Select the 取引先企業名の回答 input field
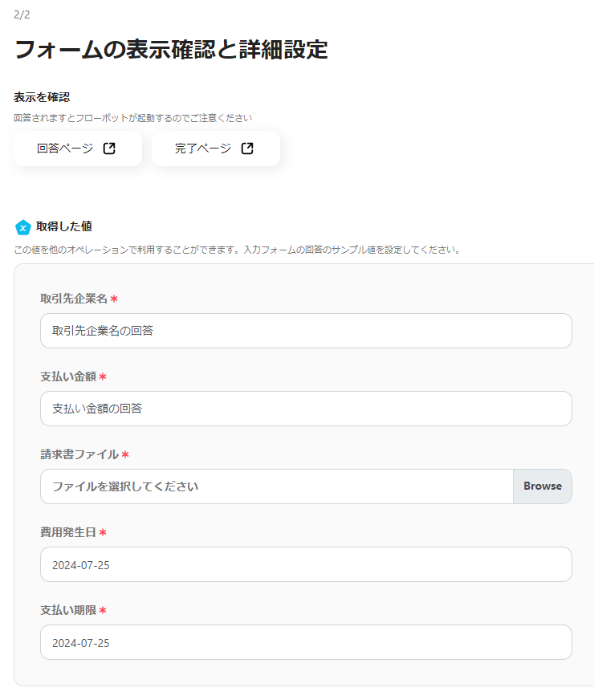Image resolution: width=594 pixels, height=700 pixels. [306, 330]
